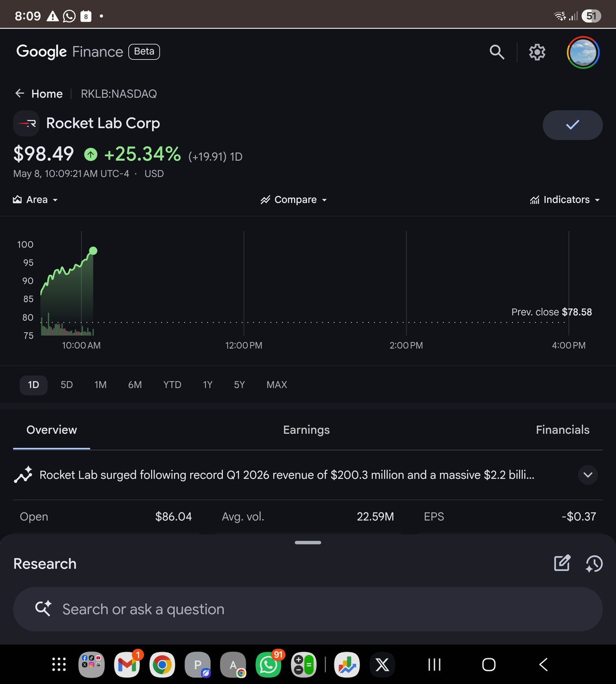Open the Calculator app in taskbar
This screenshot has width=616, height=684.
pyautogui.click(x=303, y=665)
